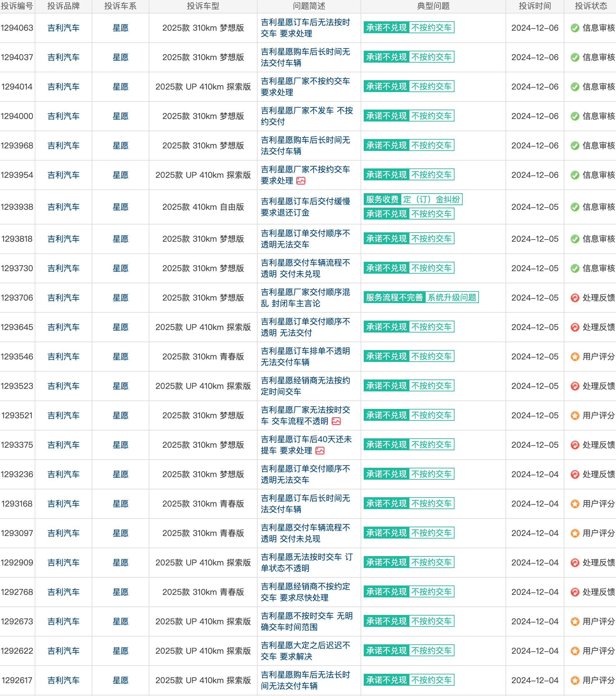Viewport: 616px width, 696px height.
Task: Open 星愿 series link in row 1293968
Action: point(121,146)
